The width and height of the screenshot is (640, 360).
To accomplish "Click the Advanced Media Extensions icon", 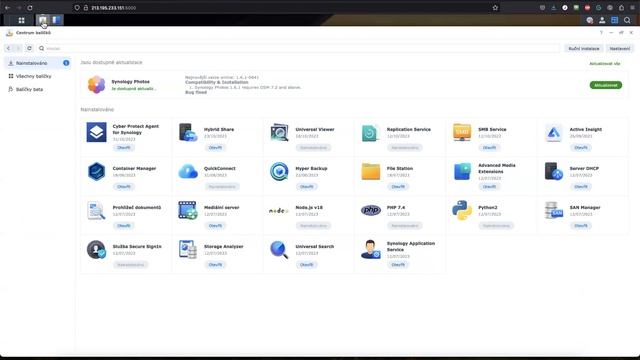I will coord(462,171).
